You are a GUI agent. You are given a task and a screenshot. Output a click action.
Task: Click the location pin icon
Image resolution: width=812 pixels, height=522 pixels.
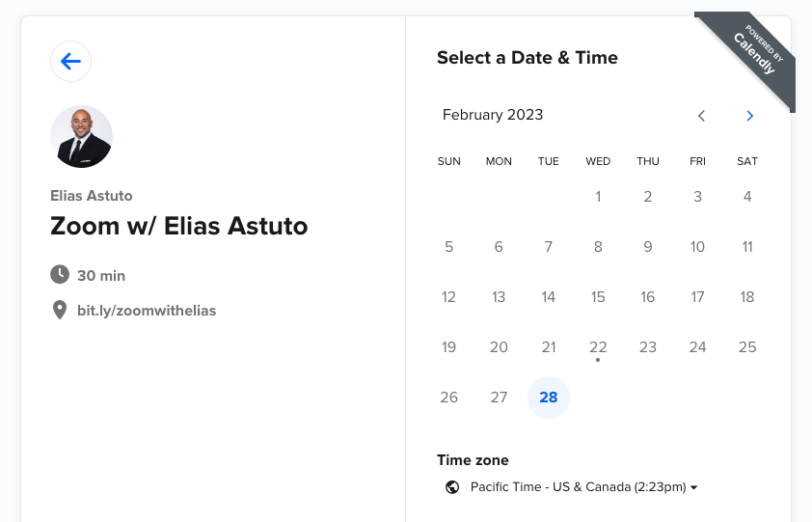[x=60, y=310]
